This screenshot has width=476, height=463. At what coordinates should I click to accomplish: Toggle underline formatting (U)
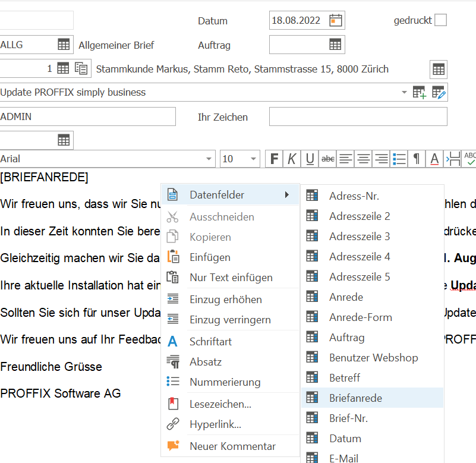pos(310,159)
